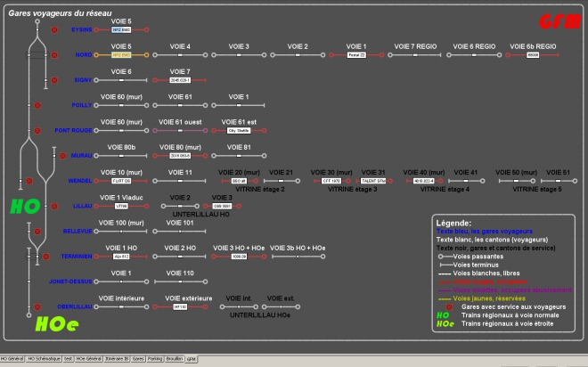Select the WENDEL station label
The height and width of the screenshot is (367, 588).
coord(80,181)
